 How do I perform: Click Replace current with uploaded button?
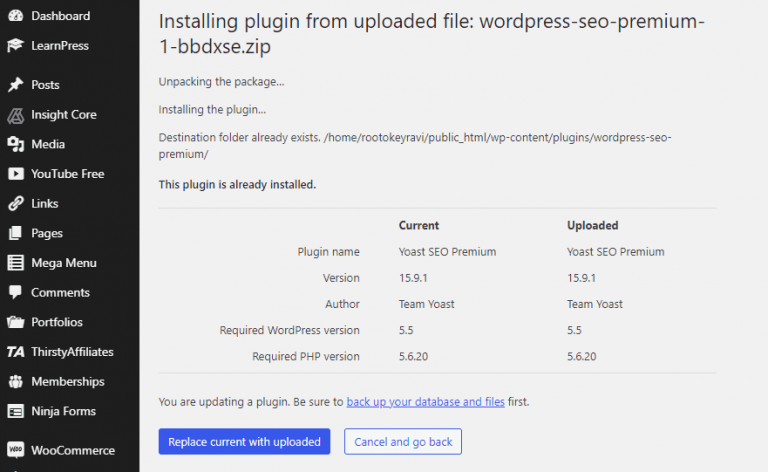click(244, 442)
